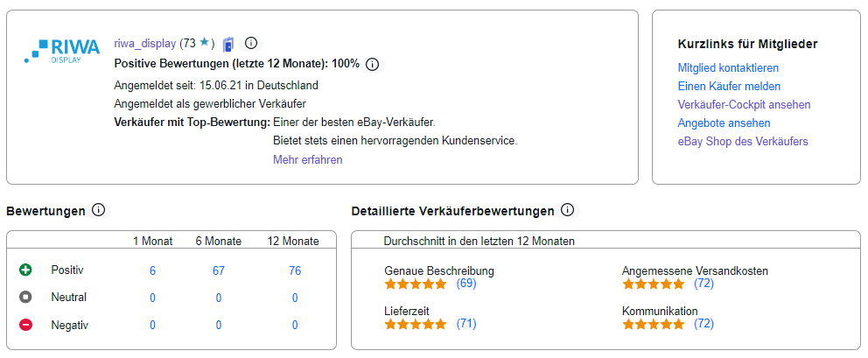
Task: Visit eBay Shop des Verkäufers
Action: click(x=743, y=141)
